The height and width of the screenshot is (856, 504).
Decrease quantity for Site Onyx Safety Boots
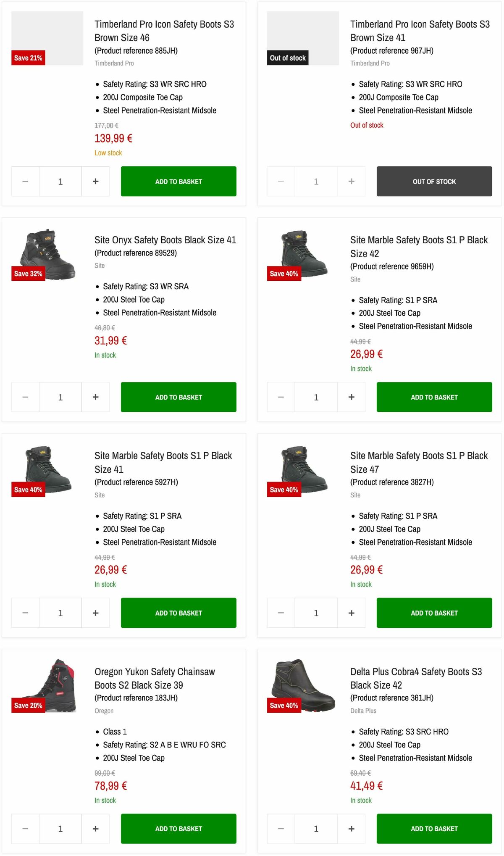pyautogui.click(x=25, y=397)
